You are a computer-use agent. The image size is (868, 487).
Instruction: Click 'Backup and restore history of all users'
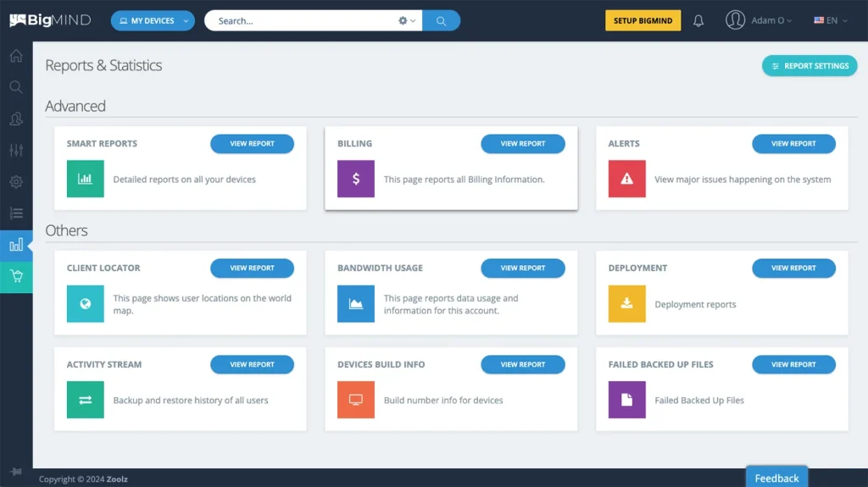point(191,400)
